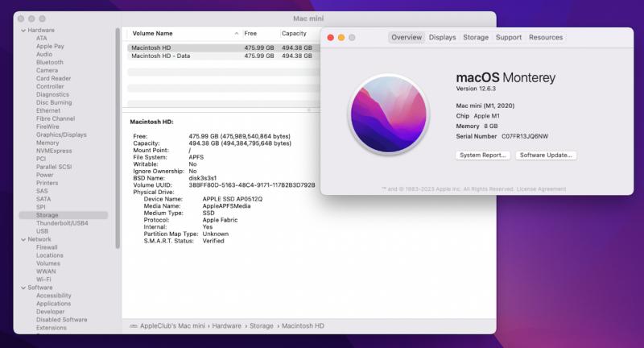Select Memory in sidebar
Viewport: 644px width, 348px height.
(47, 143)
